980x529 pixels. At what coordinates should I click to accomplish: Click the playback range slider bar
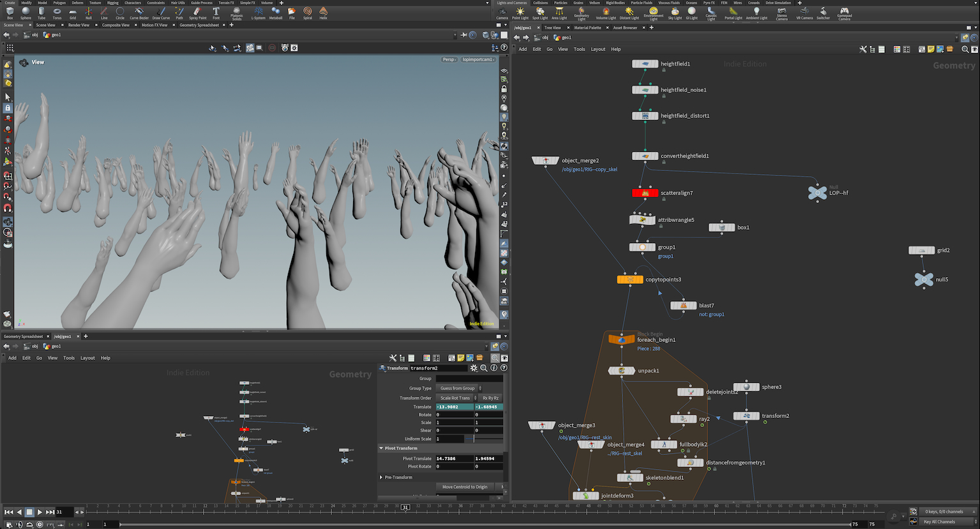click(x=485, y=525)
